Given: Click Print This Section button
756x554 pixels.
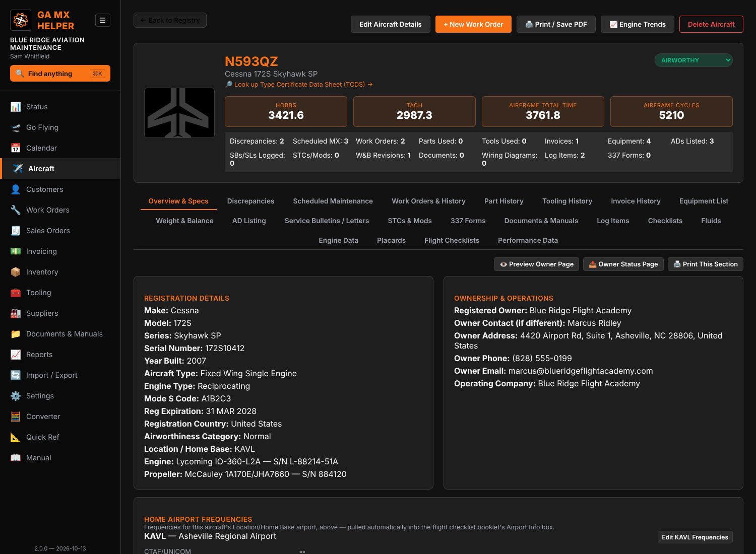Looking at the screenshot, I should [x=705, y=264].
